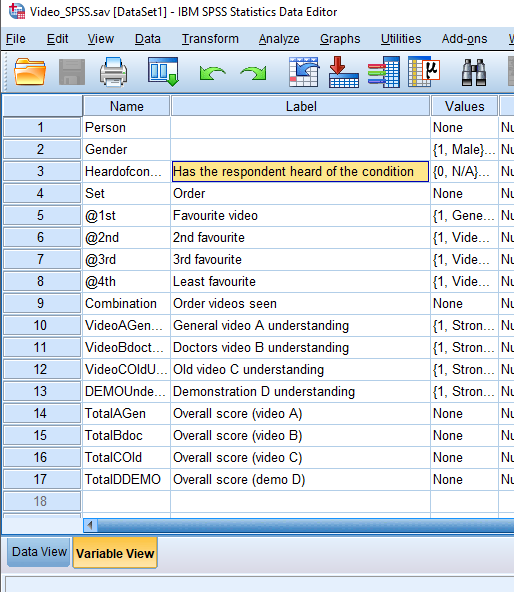
Task: Click the '2nd favourite' label cell
Action: pos(300,237)
